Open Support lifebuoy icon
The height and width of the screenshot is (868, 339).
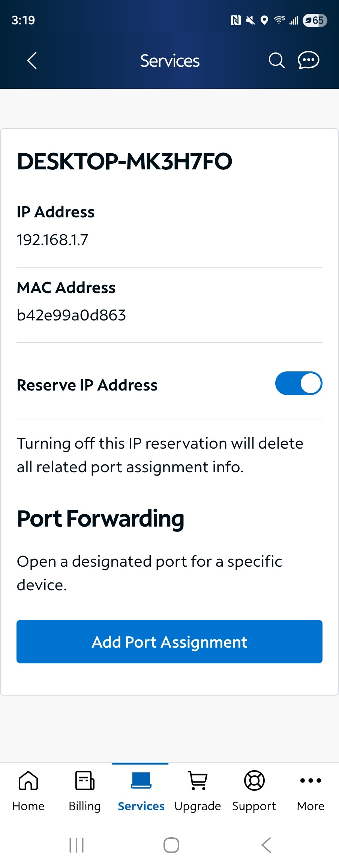[x=254, y=781]
